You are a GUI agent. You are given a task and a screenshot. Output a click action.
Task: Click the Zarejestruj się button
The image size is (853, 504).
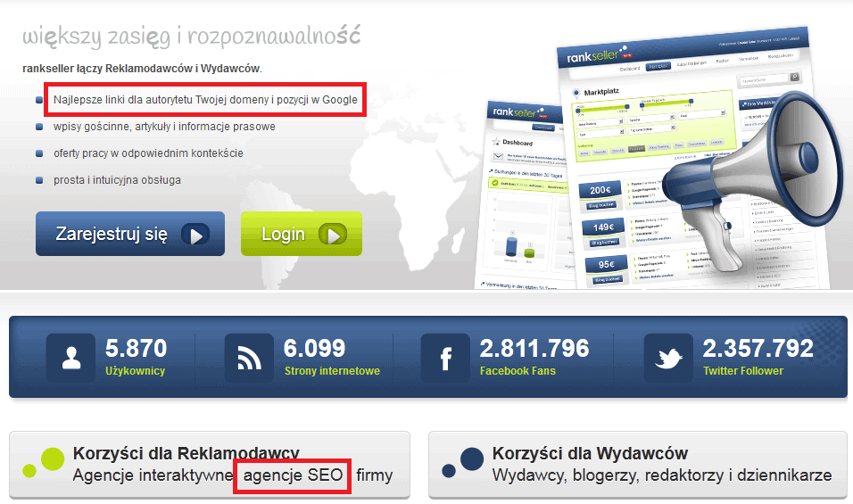pyautogui.click(x=130, y=234)
